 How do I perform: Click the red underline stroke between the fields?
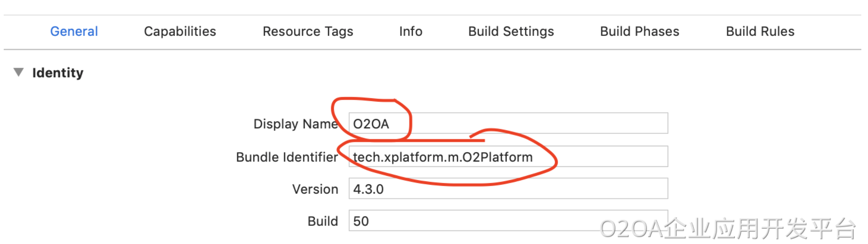point(446,141)
